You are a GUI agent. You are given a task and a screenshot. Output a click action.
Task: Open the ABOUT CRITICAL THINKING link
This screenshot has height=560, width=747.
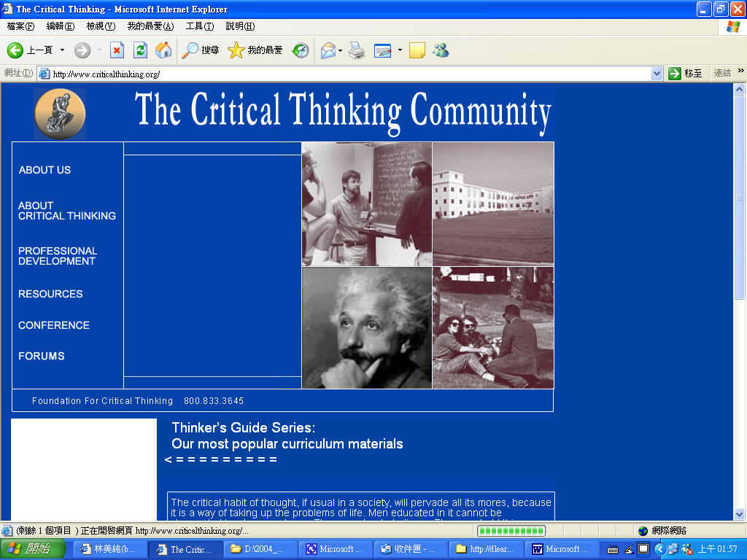click(x=67, y=211)
